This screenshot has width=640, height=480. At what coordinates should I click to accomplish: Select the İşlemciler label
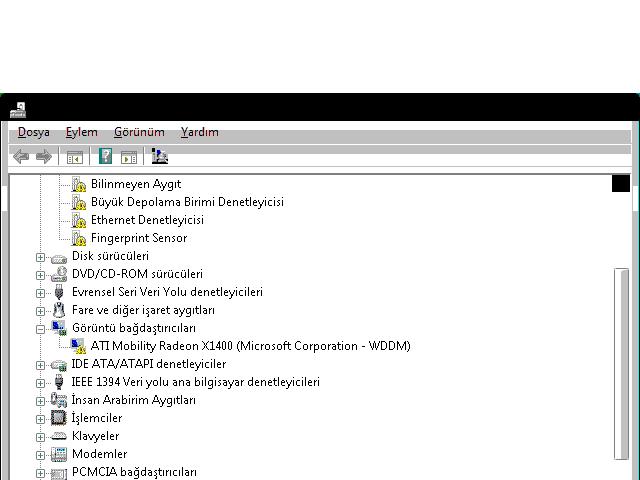97,418
